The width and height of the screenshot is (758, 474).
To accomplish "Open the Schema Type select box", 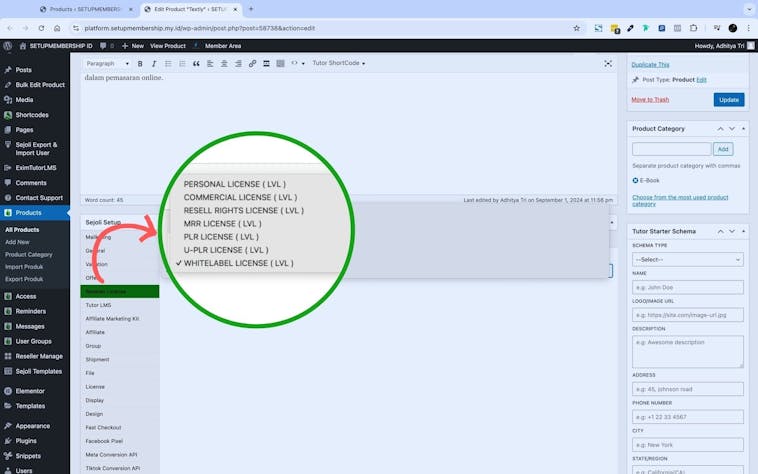I will click(x=688, y=259).
